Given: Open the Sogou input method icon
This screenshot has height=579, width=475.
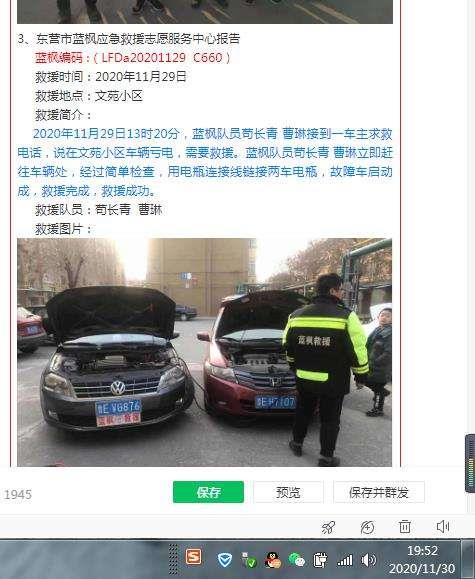Looking at the screenshot, I should (194, 556).
